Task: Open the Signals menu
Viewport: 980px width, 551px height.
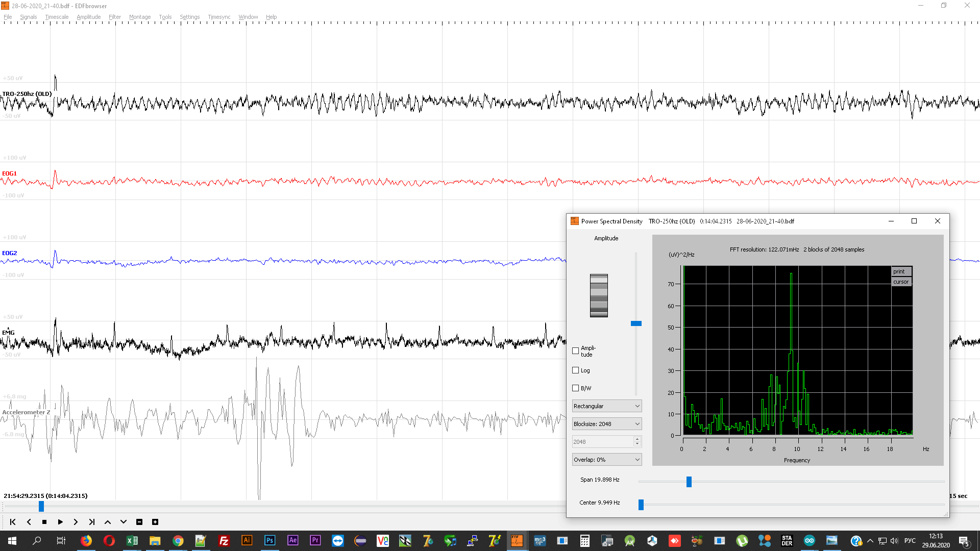Action: click(29, 17)
